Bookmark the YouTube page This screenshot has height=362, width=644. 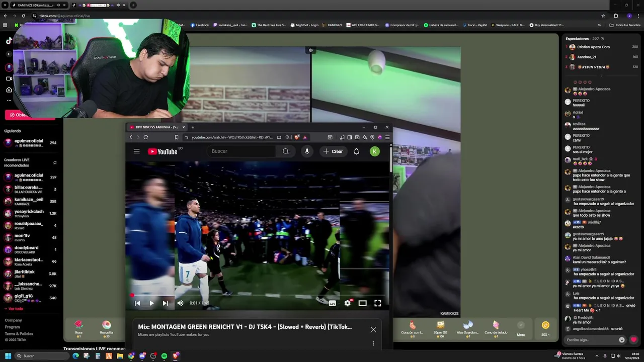point(177,137)
